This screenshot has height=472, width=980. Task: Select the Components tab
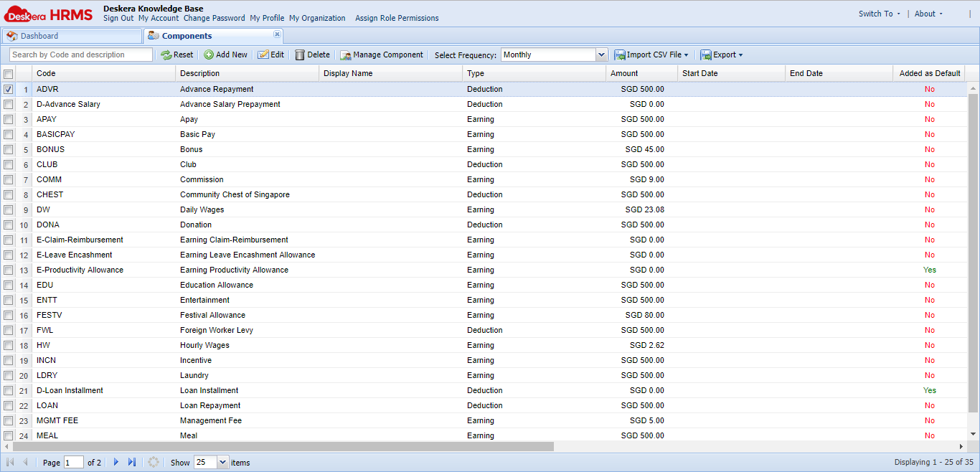pyautogui.click(x=213, y=36)
